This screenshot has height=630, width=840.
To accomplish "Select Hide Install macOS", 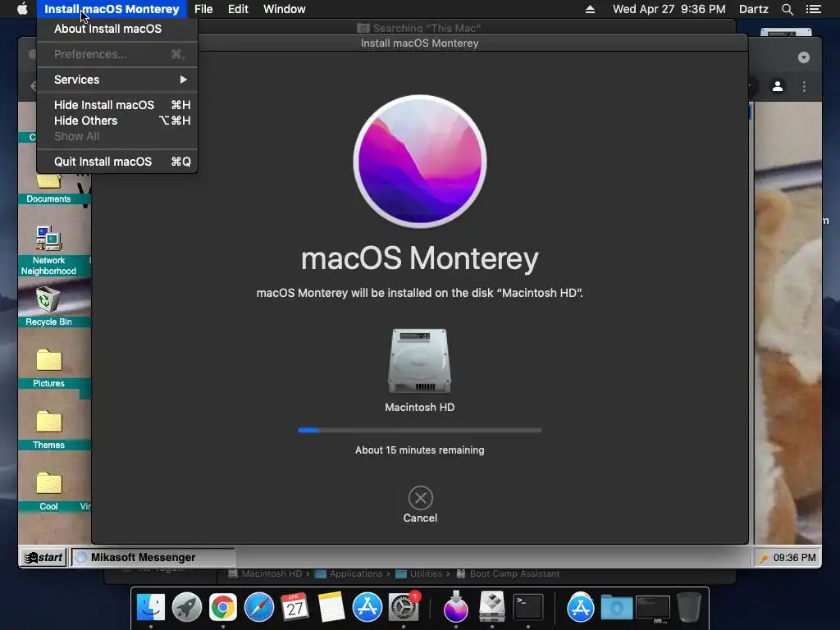I will pos(117,105).
